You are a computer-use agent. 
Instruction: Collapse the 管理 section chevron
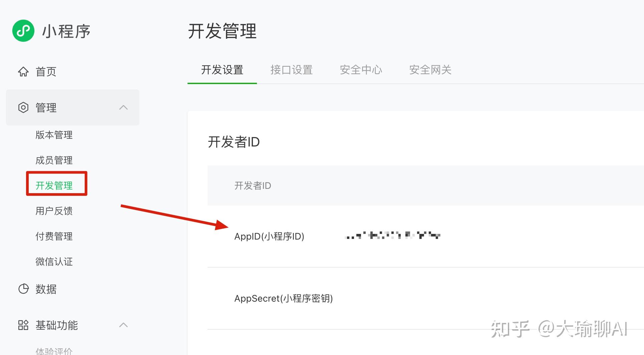[123, 107]
